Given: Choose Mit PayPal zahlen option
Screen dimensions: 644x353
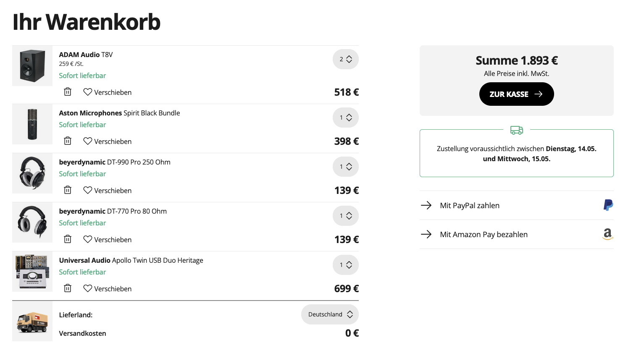Looking at the screenshot, I should pos(469,205).
